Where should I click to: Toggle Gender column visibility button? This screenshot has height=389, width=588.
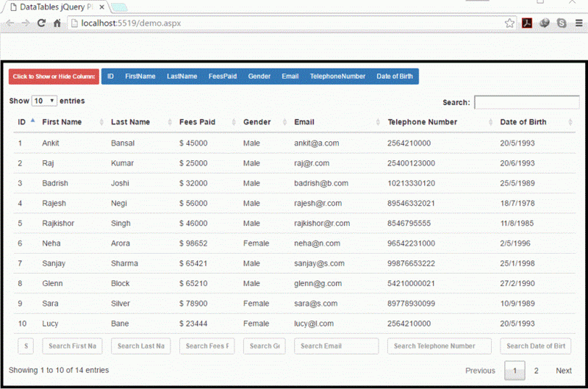click(259, 76)
